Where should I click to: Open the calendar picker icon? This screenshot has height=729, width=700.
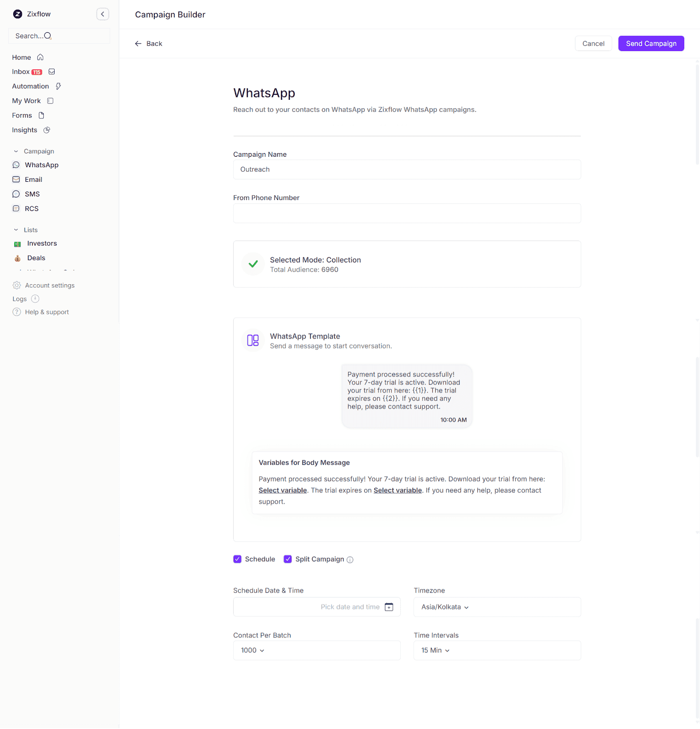(x=389, y=607)
